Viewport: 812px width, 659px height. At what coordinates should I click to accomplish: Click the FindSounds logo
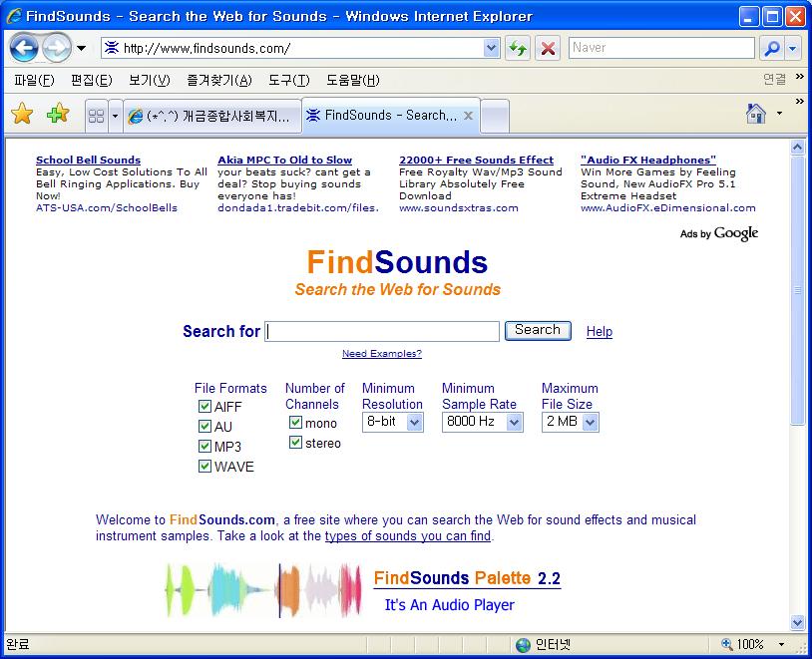(x=397, y=262)
